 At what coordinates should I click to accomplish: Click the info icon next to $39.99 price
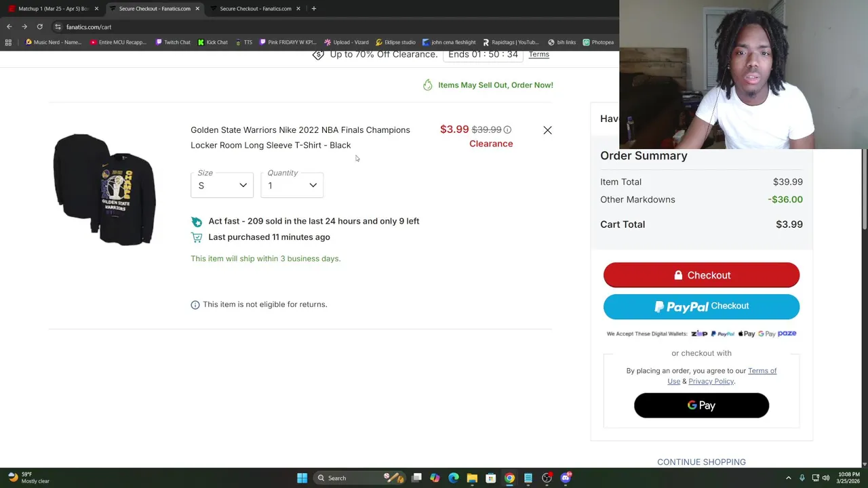point(507,129)
